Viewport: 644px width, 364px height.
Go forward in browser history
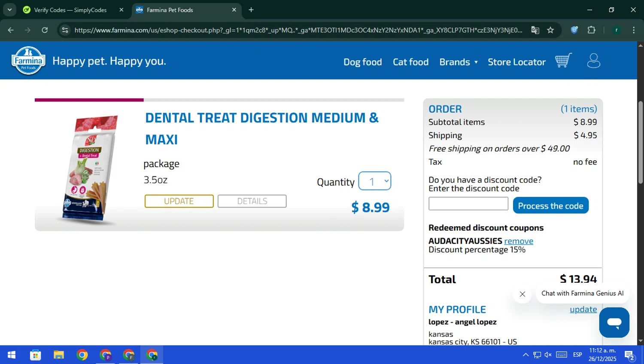pos(27,30)
